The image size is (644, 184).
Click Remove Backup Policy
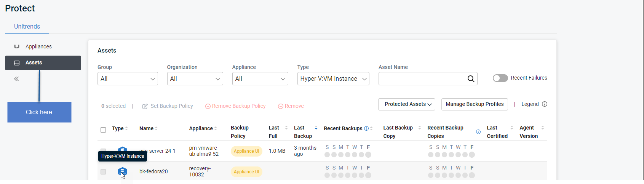click(x=235, y=106)
